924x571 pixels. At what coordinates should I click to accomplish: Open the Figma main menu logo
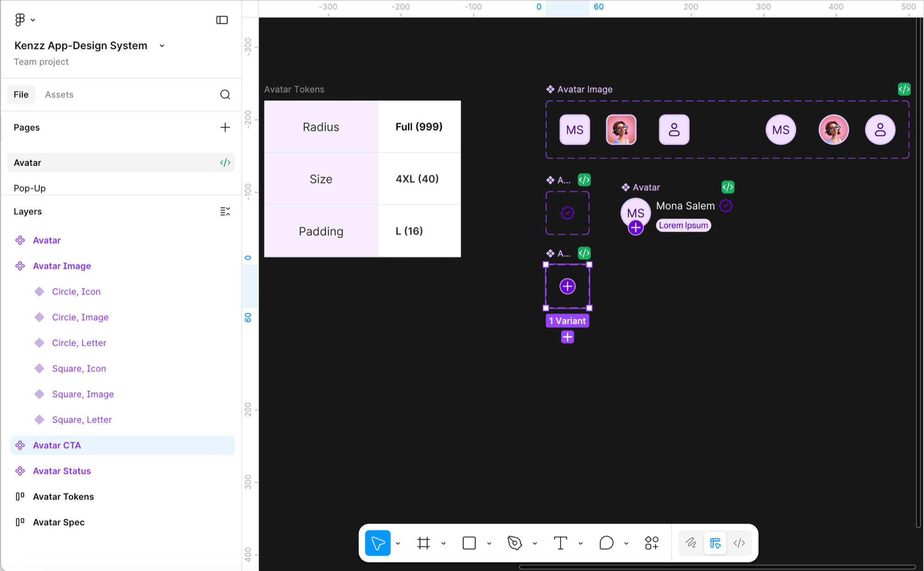[x=19, y=20]
